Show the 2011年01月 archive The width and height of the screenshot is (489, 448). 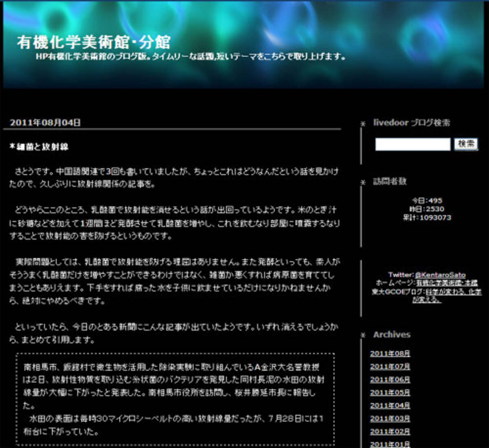point(390,444)
